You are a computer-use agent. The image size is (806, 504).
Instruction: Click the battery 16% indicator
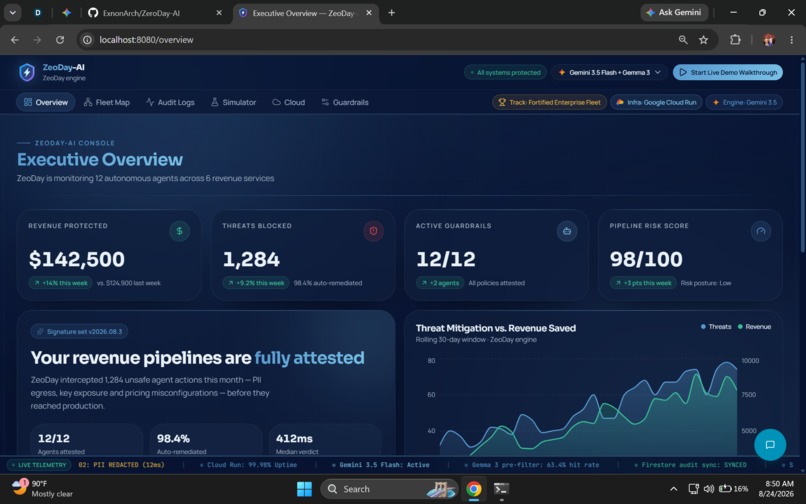(x=733, y=489)
